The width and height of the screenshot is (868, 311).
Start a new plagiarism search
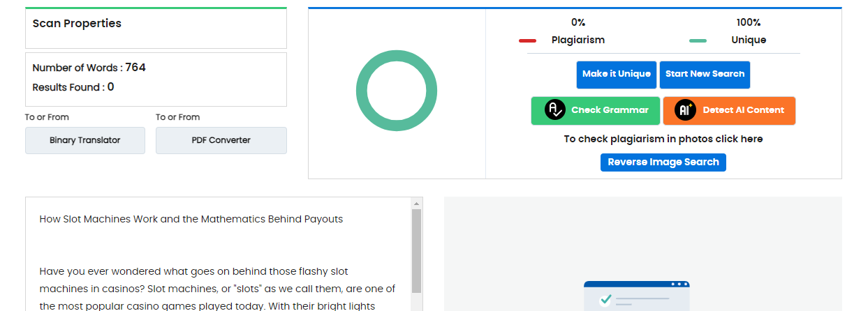coord(705,74)
